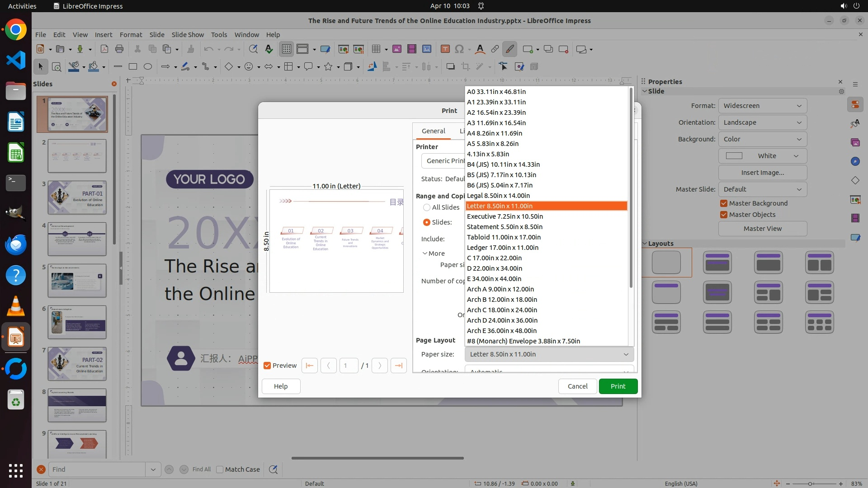Uncheck the Preview checkbox
Screen dimensions: 868x488
[x=267, y=366]
